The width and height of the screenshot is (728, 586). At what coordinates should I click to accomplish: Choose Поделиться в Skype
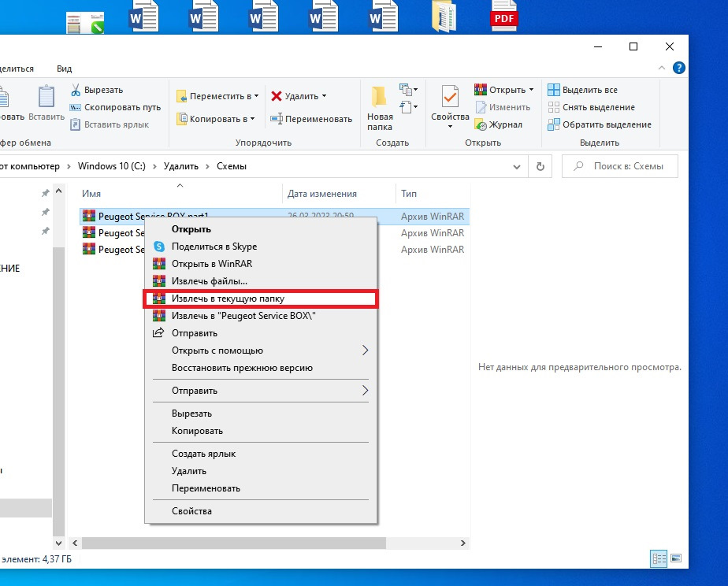coord(261,247)
